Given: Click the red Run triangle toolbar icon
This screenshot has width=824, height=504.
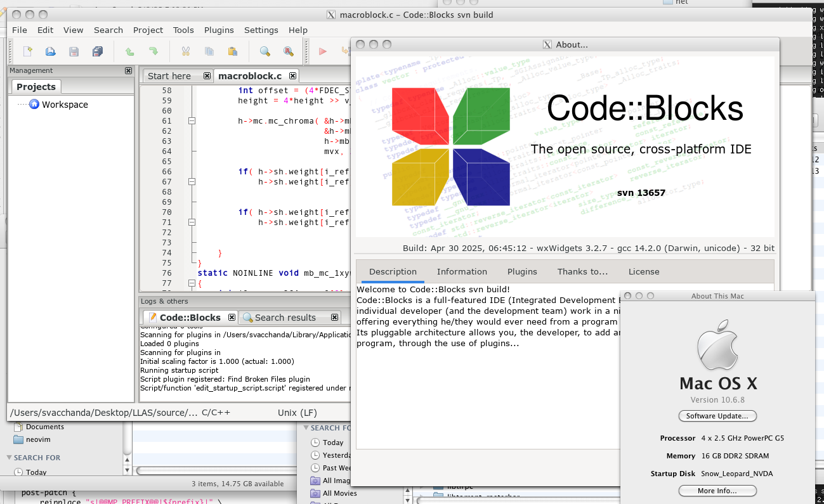Looking at the screenshot, I should [322, 51].
